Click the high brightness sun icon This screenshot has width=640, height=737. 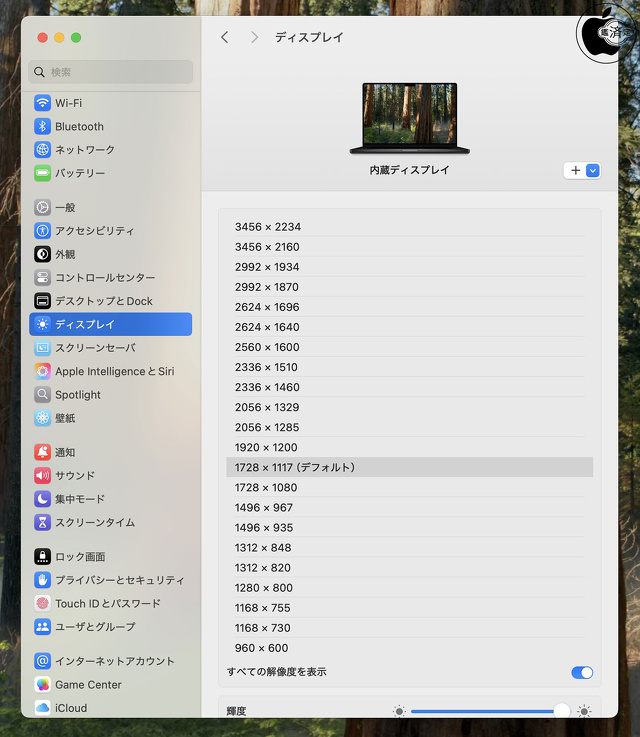point(584,711)
